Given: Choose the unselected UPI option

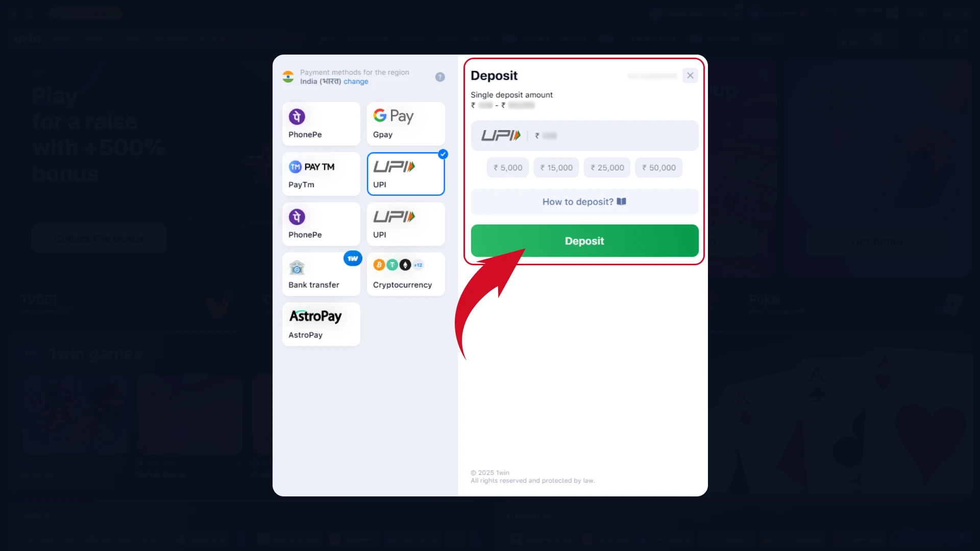Looking at the screenshot, I should coord(406,224).
